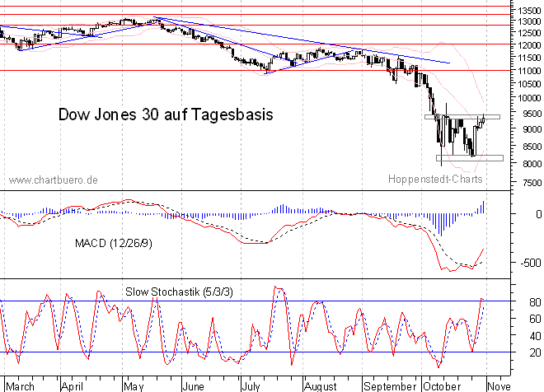Click the Dow Jones 30 auf Tagesbasis title
The width and height of the screenshot is (544, 392).
tap(165, 114)
